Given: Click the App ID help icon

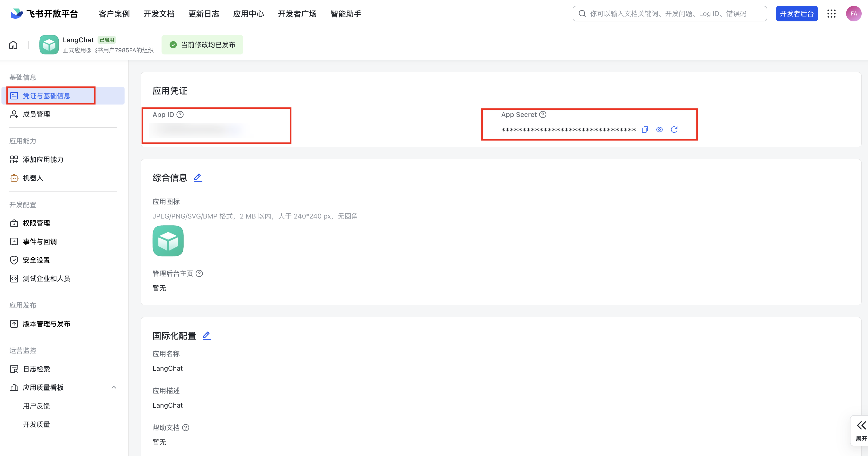Looking at the screenshot, I should [x=180, y=114].
